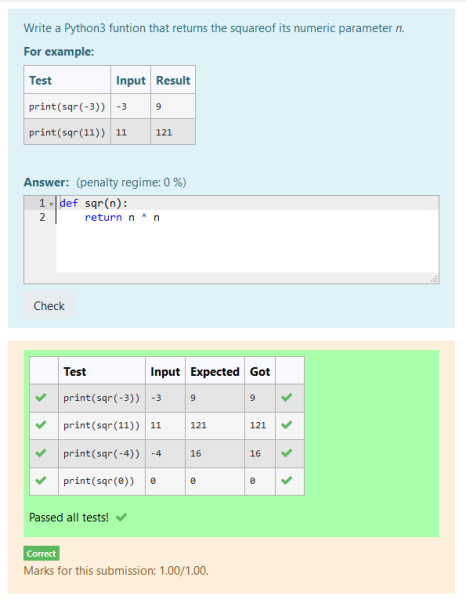Click Got value 121 in results
Image resolution: width=466 pixels, height=599 pixels.
[x=258, y=426]
